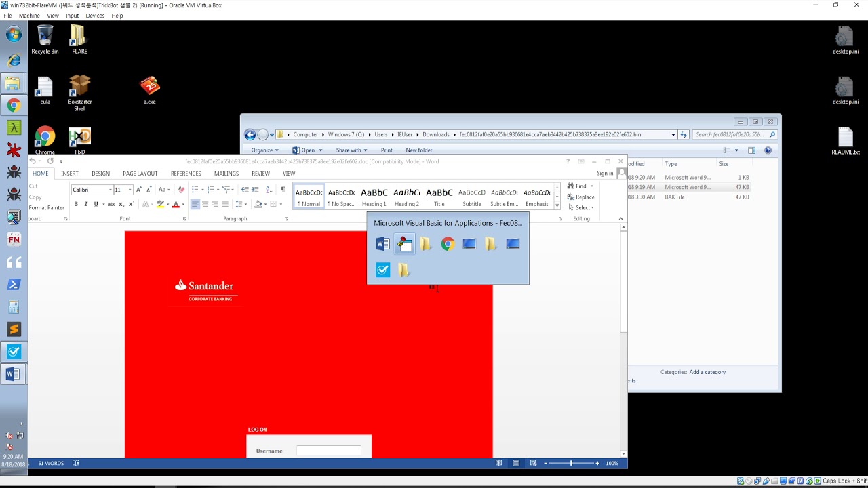This screenshot has height=488, width=868.
Task: Click font color red swatch button
Action: [176, 204]
